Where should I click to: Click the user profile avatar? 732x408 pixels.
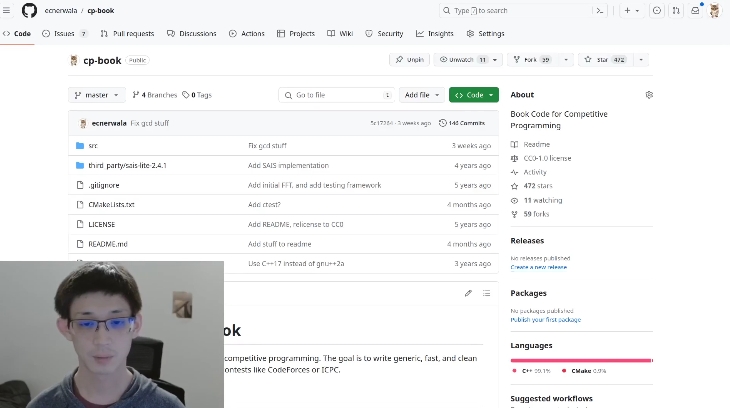pyautogui.click(x=714, y=11)
